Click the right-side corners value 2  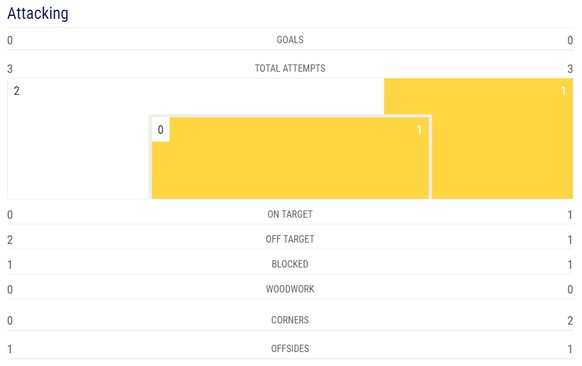(570, 320)
